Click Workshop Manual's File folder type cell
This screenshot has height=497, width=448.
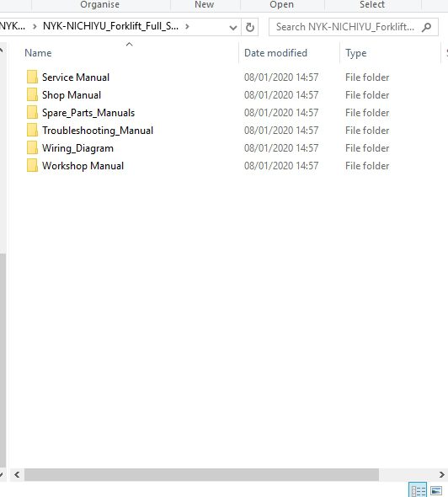[367, 166]
